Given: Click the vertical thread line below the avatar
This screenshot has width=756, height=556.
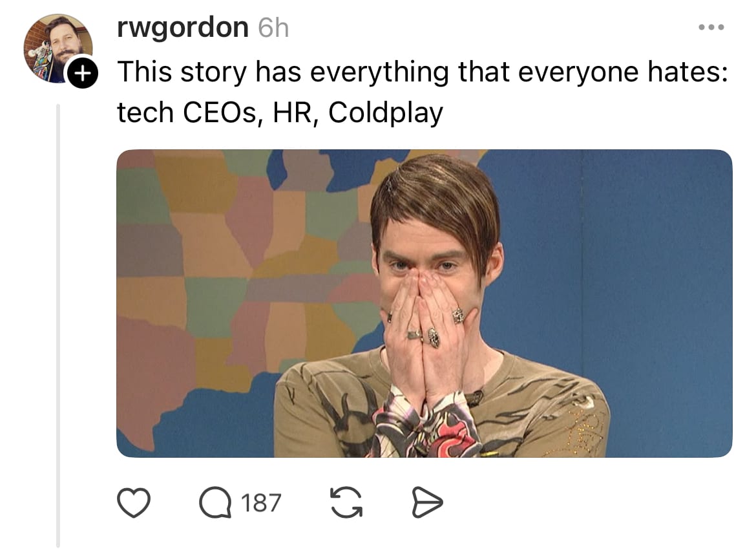Looking at the screenshot, I should point(58,325).
